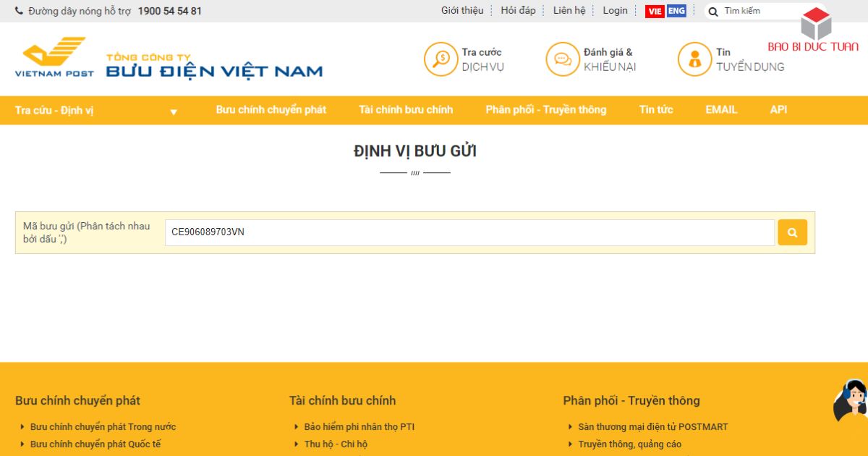Image resolution: width=868 pixels, height=456 pixels.
Task: Open the Tin tức menu item
Action: pyautogui.click(x=656, y=110)
